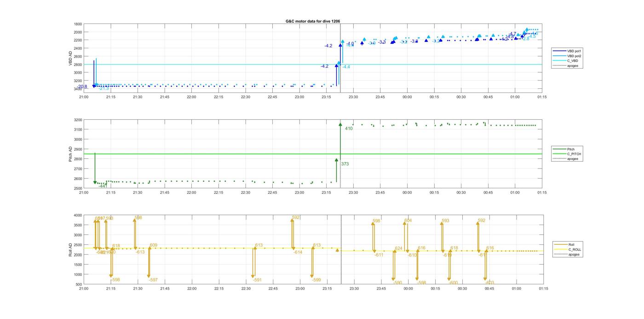The width and height of the screenshot is (644, 319).
Task: Click the "-614" roll move label
Action: tap(298, 252)
